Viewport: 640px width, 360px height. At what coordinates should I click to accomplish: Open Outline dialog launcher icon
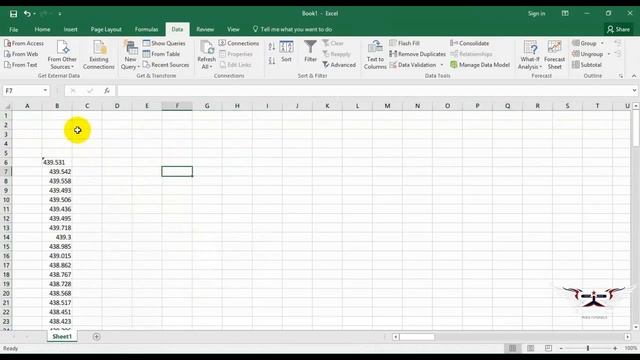click(621, 76)
